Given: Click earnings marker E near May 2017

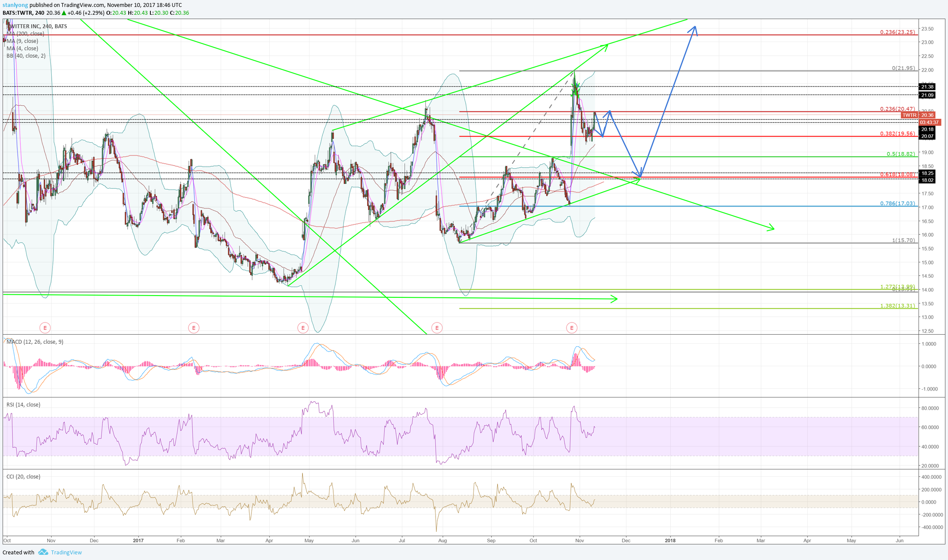Looking at the screenshot, I should tap(303, 328).
